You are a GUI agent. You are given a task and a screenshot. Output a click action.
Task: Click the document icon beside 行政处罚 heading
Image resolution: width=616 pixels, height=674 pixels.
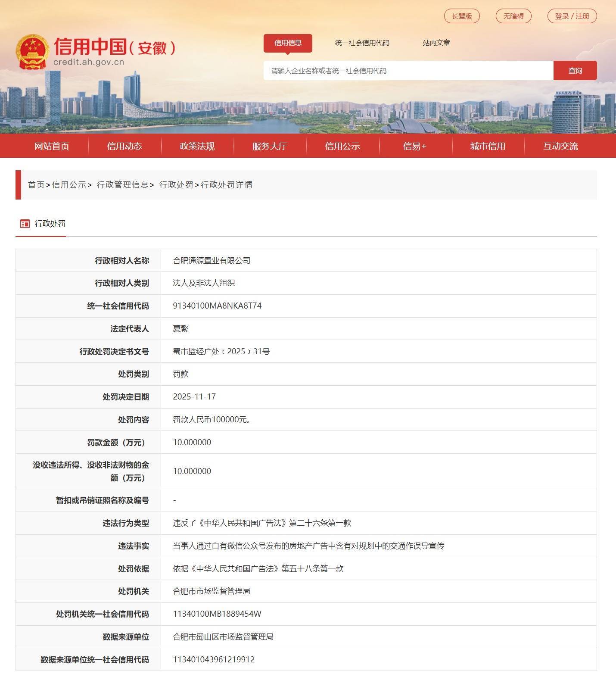[x=25, y=223]
